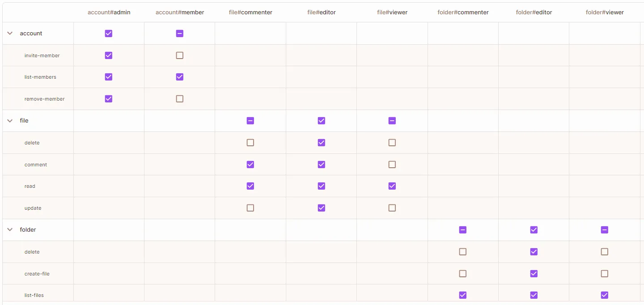Uncheck list-files for folder#commenter

coord(463,295)
